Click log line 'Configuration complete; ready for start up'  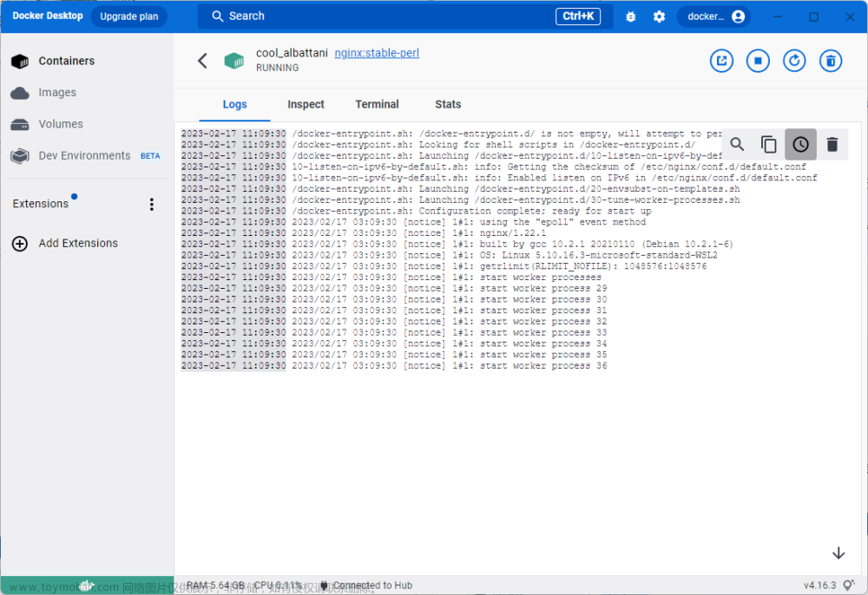click(417, 212)
